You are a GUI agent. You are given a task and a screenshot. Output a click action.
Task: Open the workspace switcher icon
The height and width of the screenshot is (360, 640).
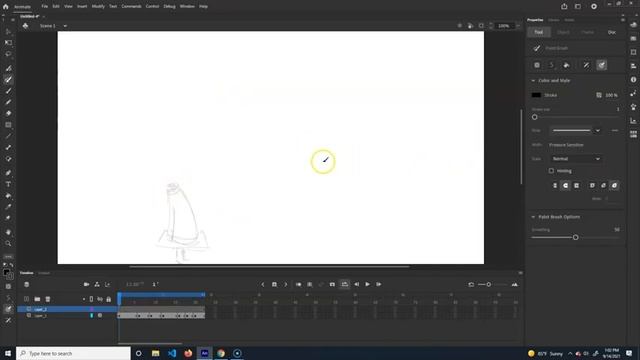[578, 7]
